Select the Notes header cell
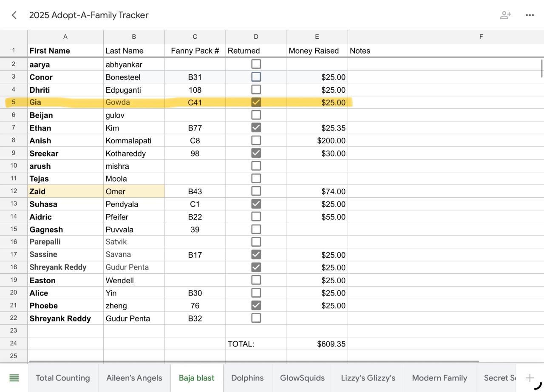544x392 pixels. [x=445, y=51]
